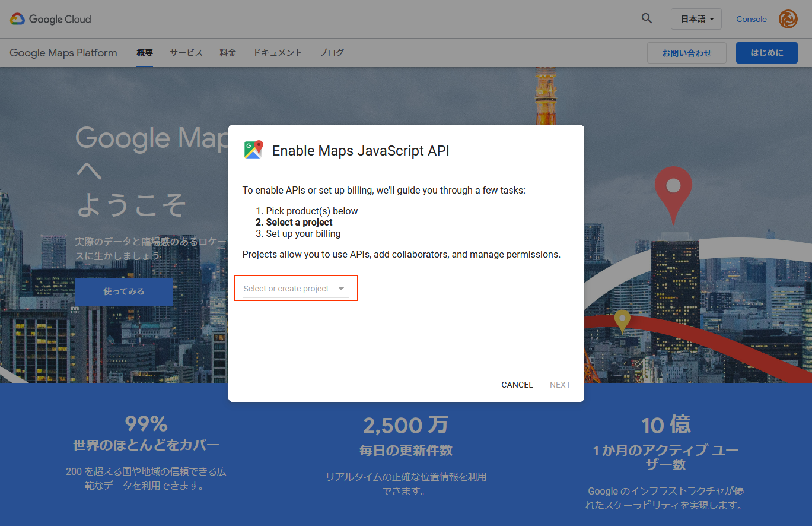The image size is (812, 526).
Task: Select the ドキュメント tab
Action: click(x=278, y=53)
